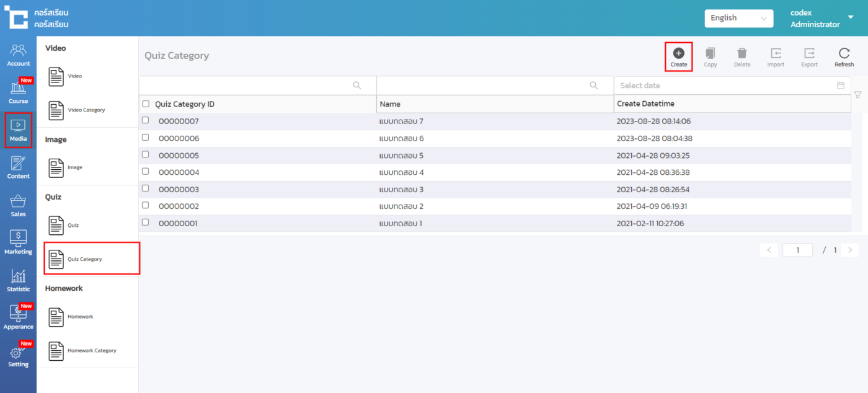Tick the checkbox for row 00000004
The height and width of the screenshot is (393, 868).
[x=146, y=172]
